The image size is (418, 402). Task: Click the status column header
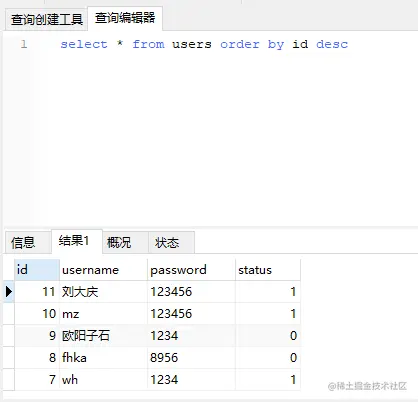(x=268, y=270)
